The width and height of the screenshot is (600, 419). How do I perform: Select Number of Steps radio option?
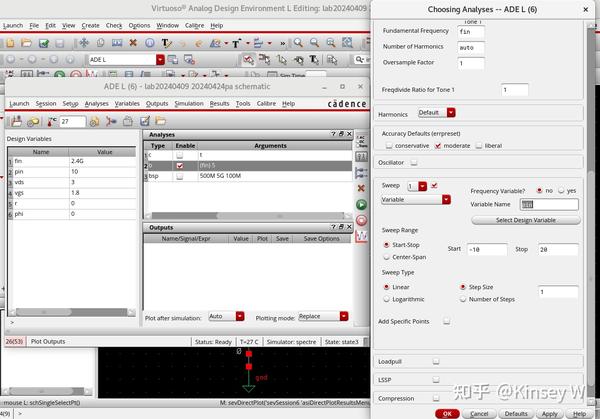coord(463,299)
